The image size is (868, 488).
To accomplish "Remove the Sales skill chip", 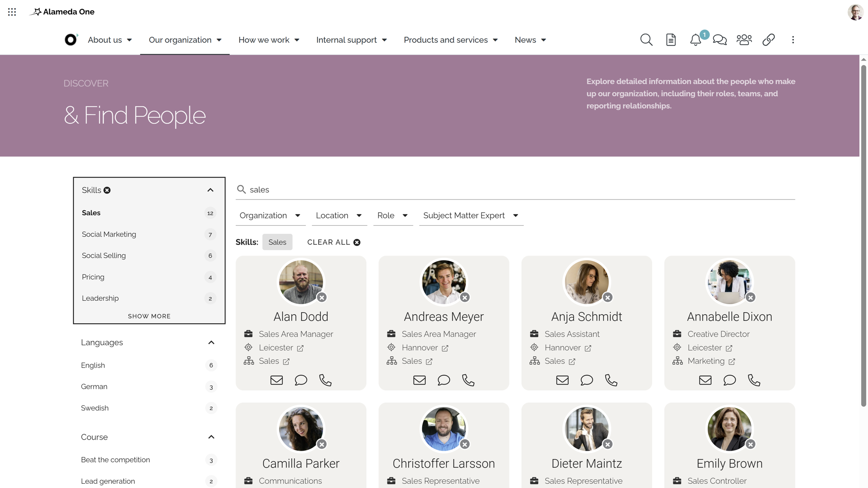I will [x=277, y=242].
